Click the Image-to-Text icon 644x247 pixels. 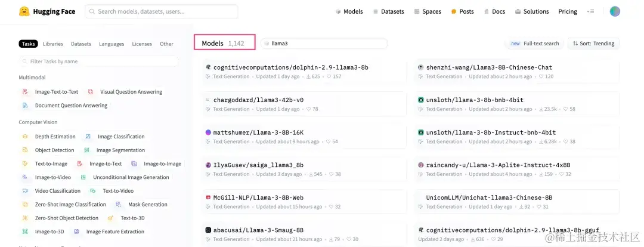pos(80,163)
